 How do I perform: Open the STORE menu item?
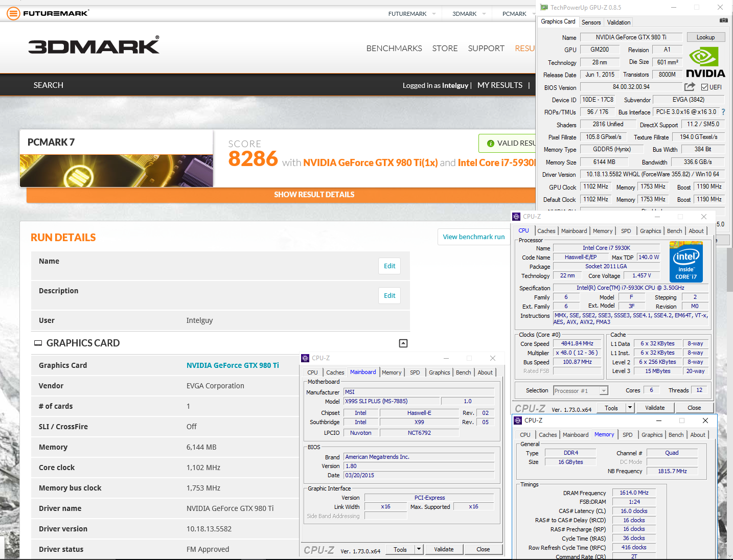coord(445,49)
